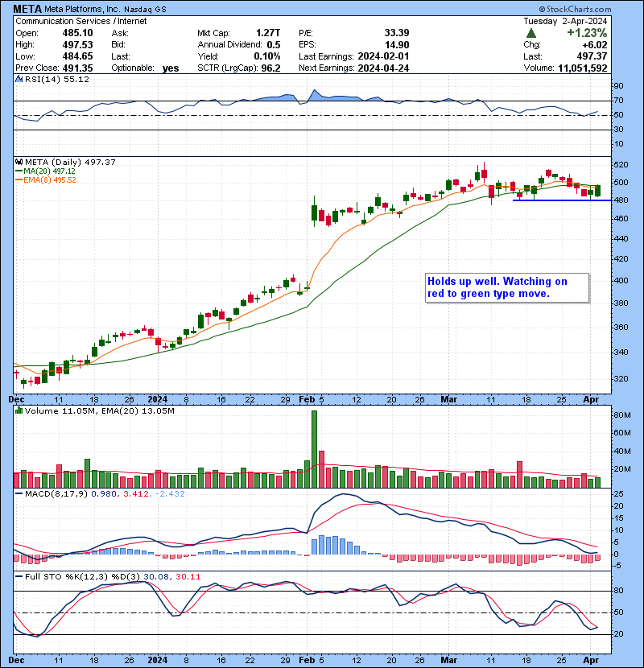The height and width of the screenshot is (668, 644).
Task: Click the Nasdaq GS exchange label
Action: click(145, 9)
